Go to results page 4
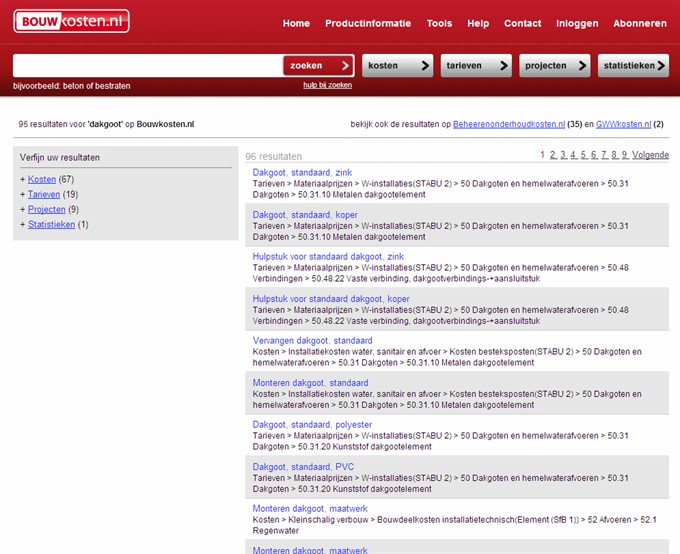 tap(574, 155)
